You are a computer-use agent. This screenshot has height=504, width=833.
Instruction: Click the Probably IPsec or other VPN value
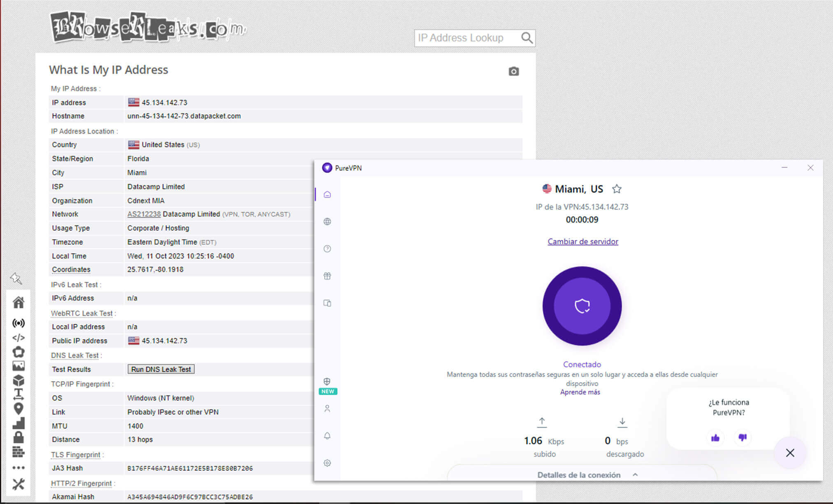tap(173, 412)
